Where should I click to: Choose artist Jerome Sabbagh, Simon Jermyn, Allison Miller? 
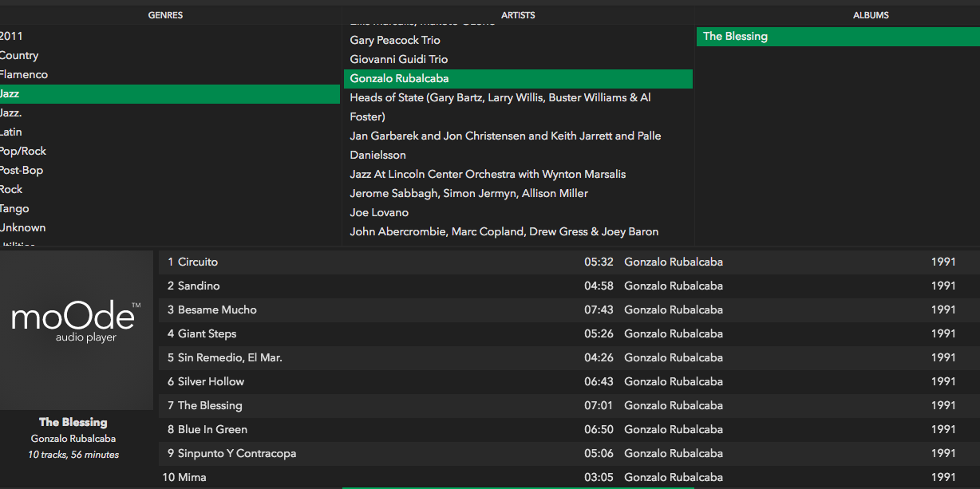coord(518,193)
